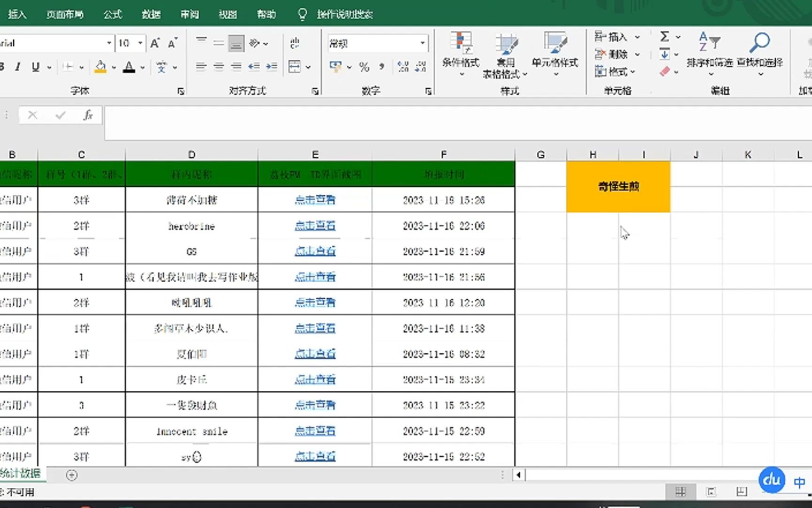Image resolution: width=812 pixels, height=508 pixels.
Task: Open the fill color dropdown arrow
Action: click(x=114, y=68)
